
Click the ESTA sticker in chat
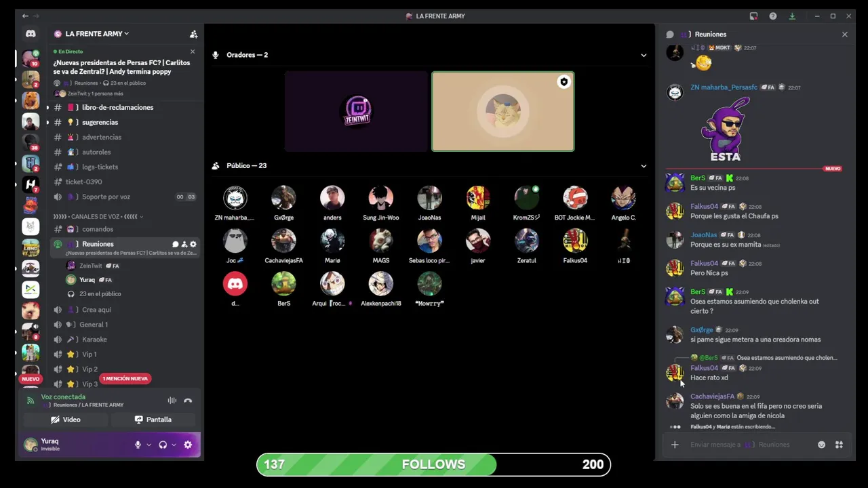pos(726,129)
